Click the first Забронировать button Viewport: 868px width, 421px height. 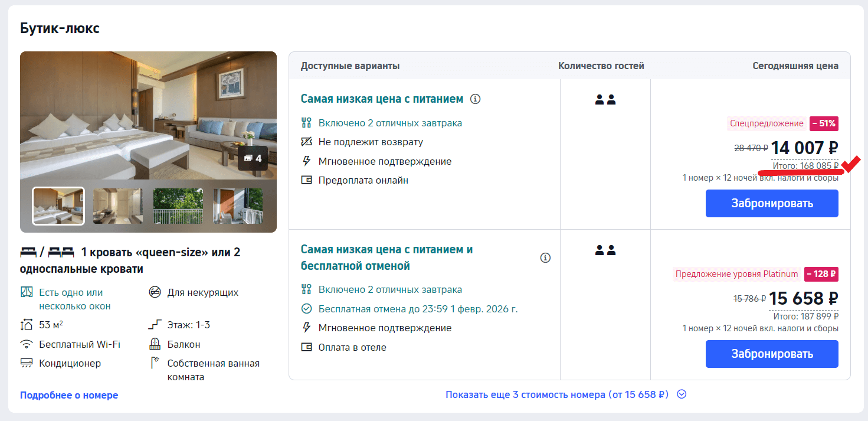tap(771, 203)
